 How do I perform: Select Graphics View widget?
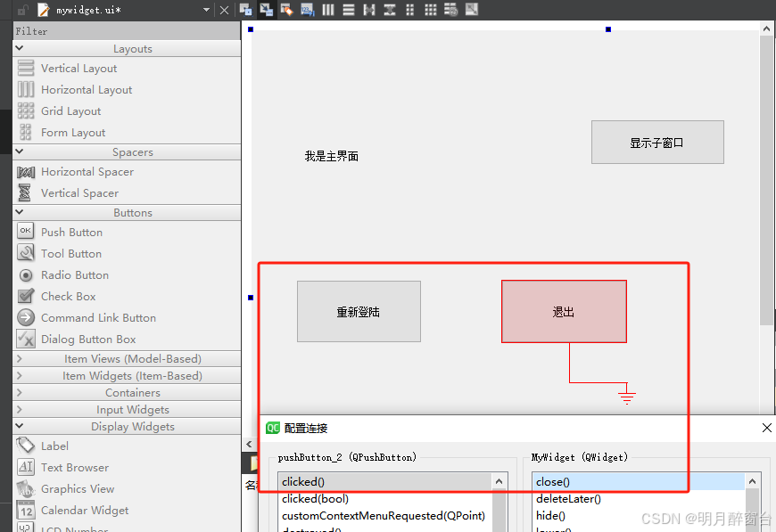pos(127,488)
